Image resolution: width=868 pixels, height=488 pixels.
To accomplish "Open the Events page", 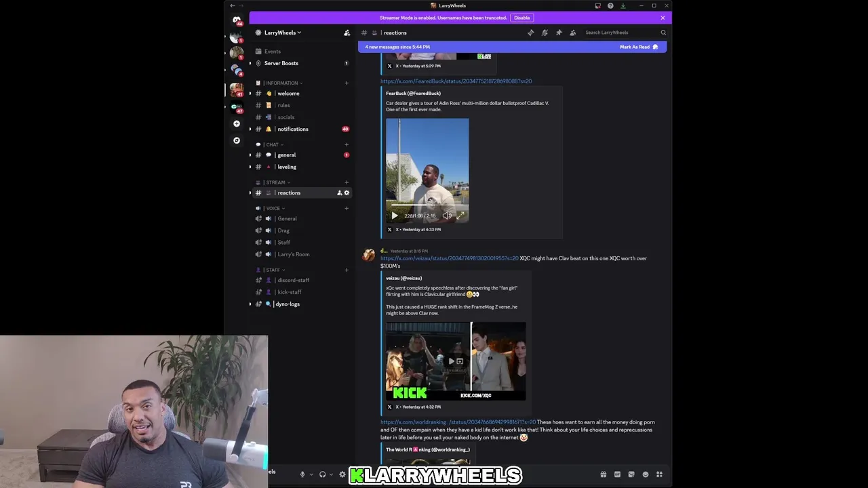I will tap(302, 52).
